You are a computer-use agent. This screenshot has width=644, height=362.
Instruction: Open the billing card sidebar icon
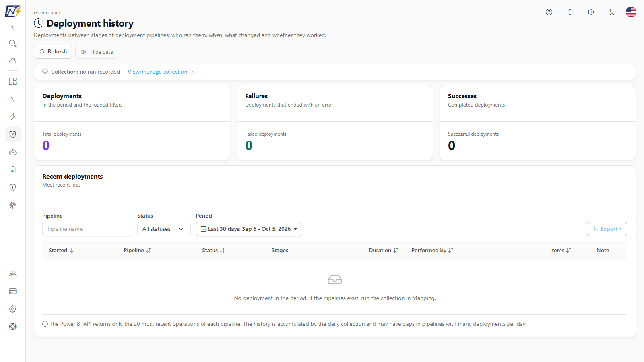(13, 291)
